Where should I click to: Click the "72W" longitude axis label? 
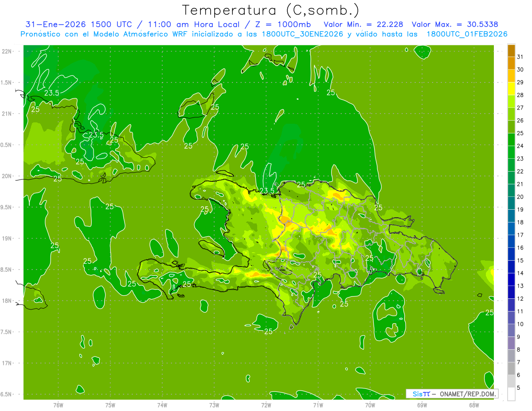266,405
